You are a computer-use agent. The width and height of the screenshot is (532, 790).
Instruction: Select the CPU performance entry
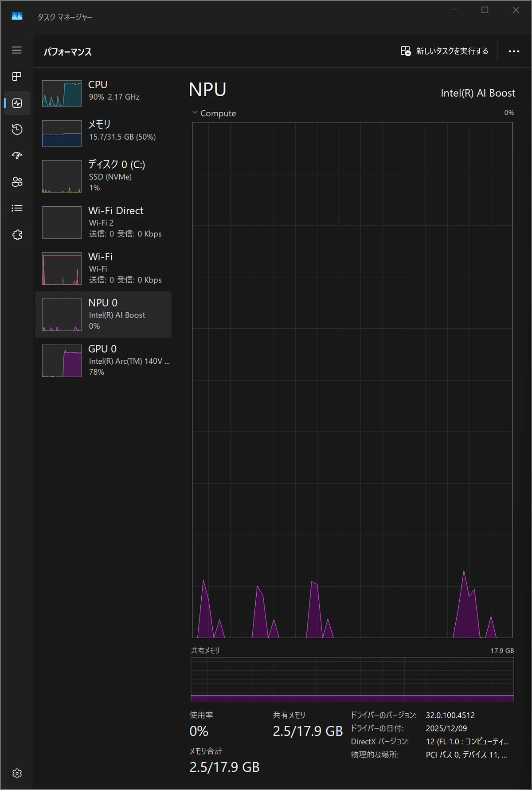pos(103,93)
